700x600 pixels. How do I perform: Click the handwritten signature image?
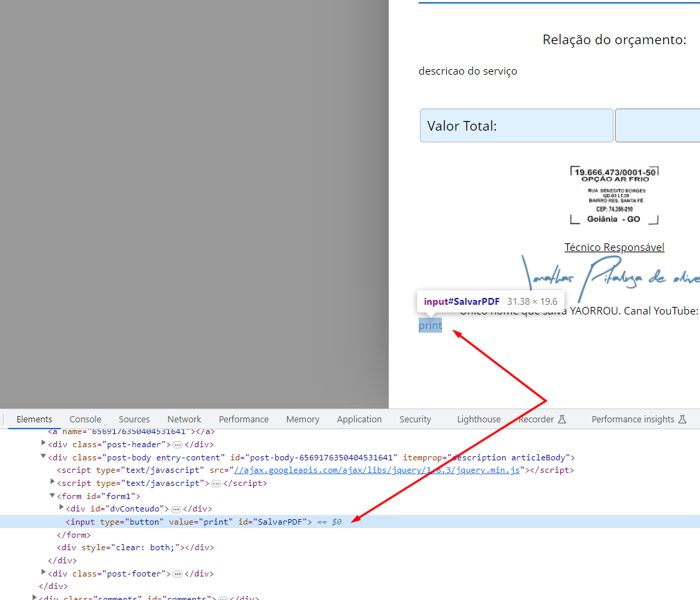pyautogui.click(x=611, y=279)
